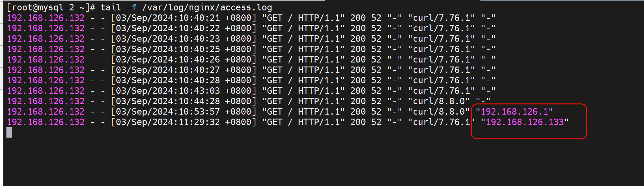The width and height of the screenshot is (644, 186).
Task: Click the blinking terminal cursor block
Action: pyautogui.click(x=9, y=132)
